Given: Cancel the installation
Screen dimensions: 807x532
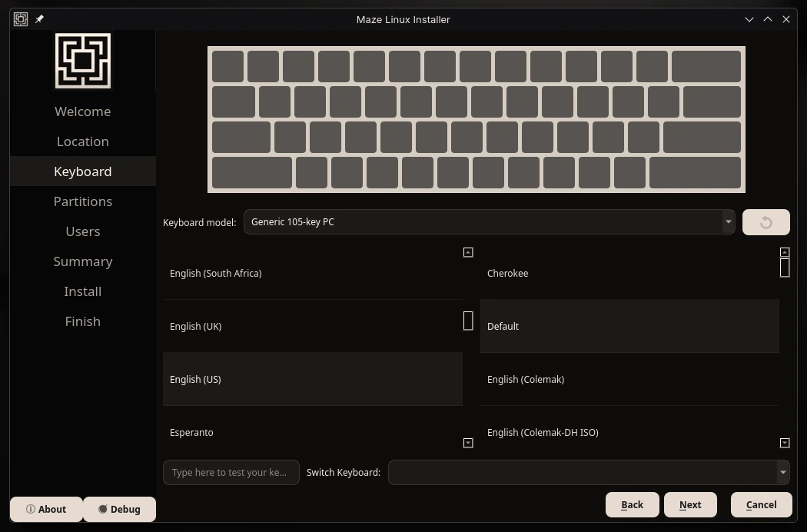Looking at the screenshot, I should click(761, 504).
